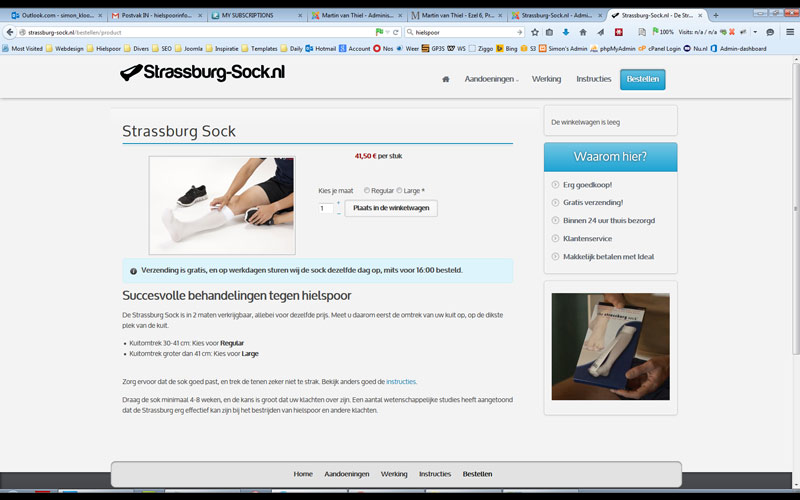Switch to the Strassburg-Sock.nl - Admi tab

557,15
